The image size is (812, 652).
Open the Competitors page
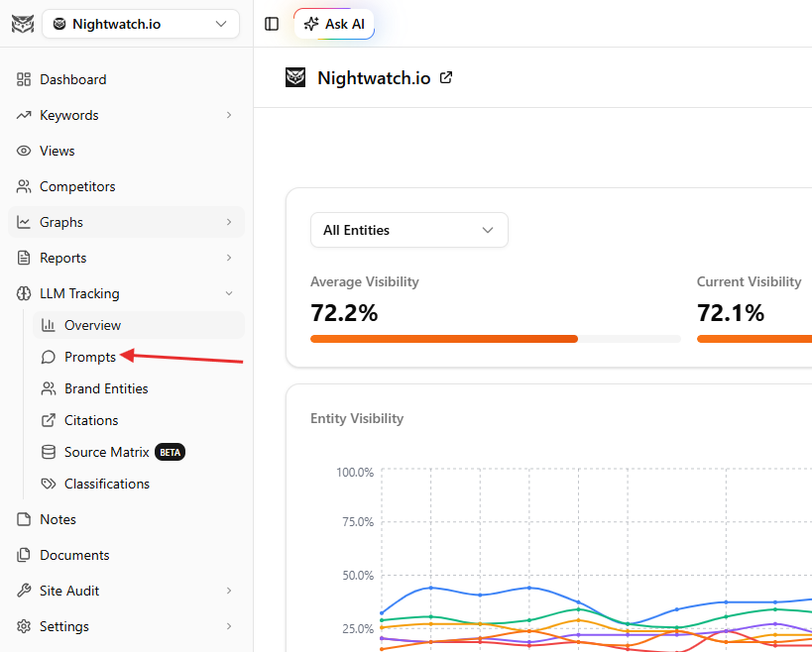[77, 186]
